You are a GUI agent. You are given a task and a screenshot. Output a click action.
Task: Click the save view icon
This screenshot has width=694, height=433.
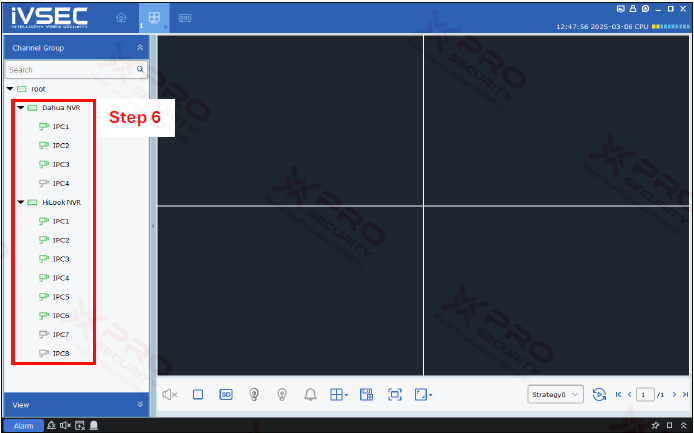[x=366, y=394]
